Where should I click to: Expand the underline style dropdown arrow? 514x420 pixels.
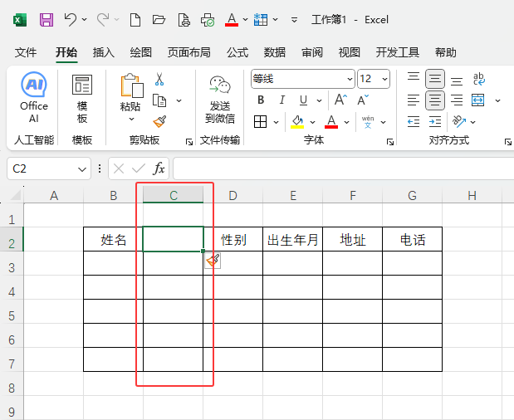pyautogui.click(x=319, y=100)
